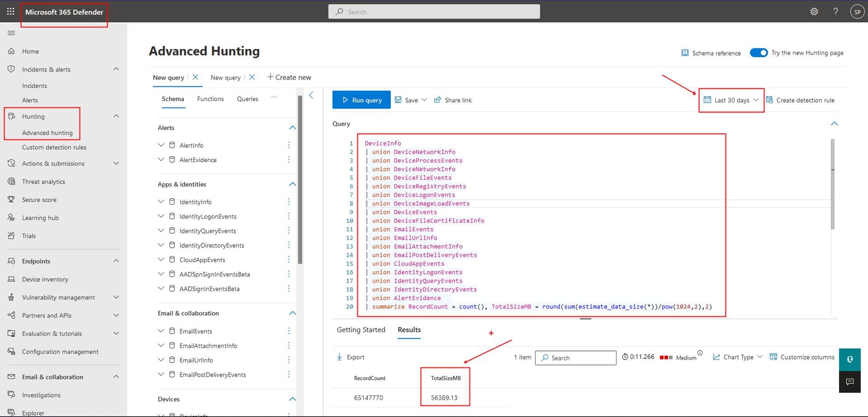Click the Secure score trophy icon
Image resolution: width=868 pixels, height=417 pixels.
pos(11,199)
